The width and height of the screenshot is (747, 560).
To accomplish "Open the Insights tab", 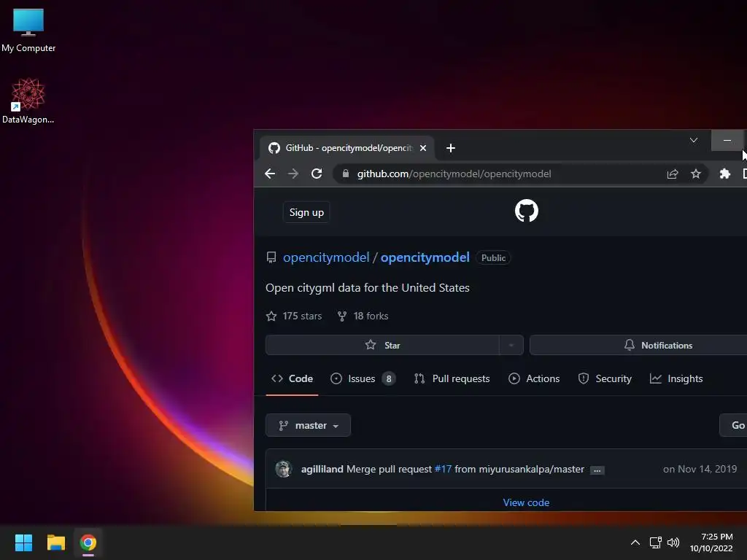I will pos(676,378).
